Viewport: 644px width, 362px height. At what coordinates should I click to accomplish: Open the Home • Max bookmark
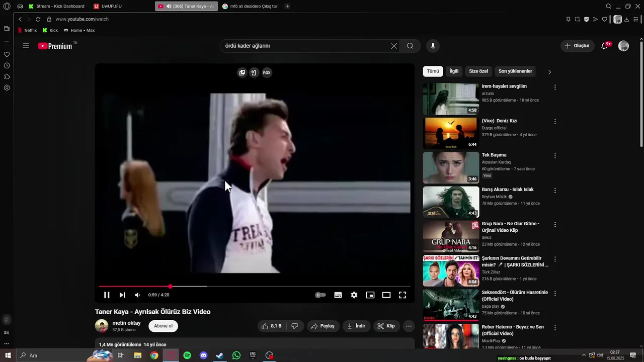tap(79, 30)
